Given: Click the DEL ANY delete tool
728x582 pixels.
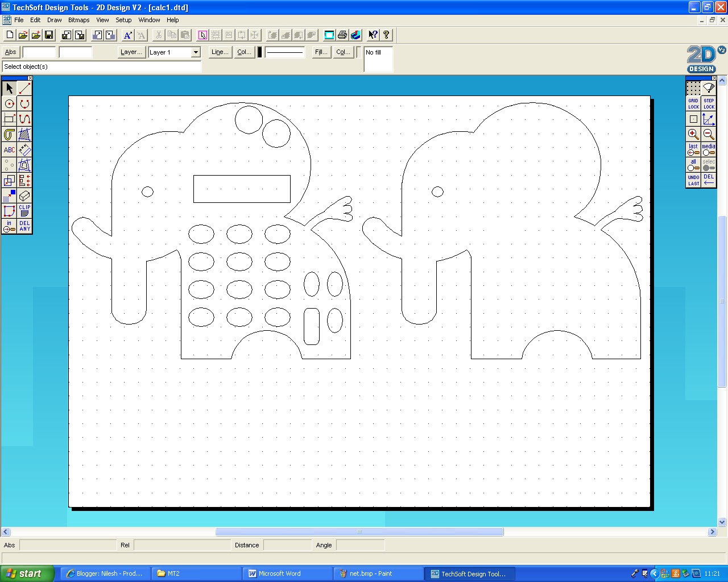Looking at the screenshot, I should (x=24, y=225).
